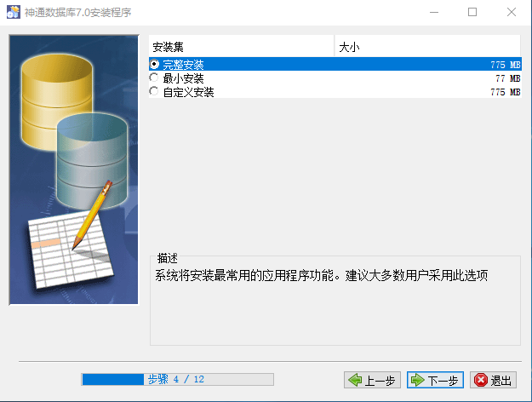Click the 77 MB size value
This screenshot has width=532, height=402.
(508, 78)
